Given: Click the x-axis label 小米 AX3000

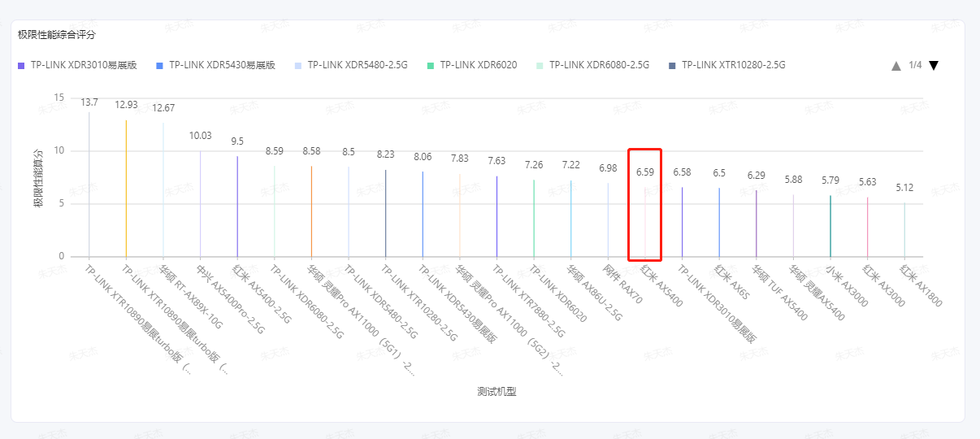Looking at the screenshot, I should click(x=847, y=285).
